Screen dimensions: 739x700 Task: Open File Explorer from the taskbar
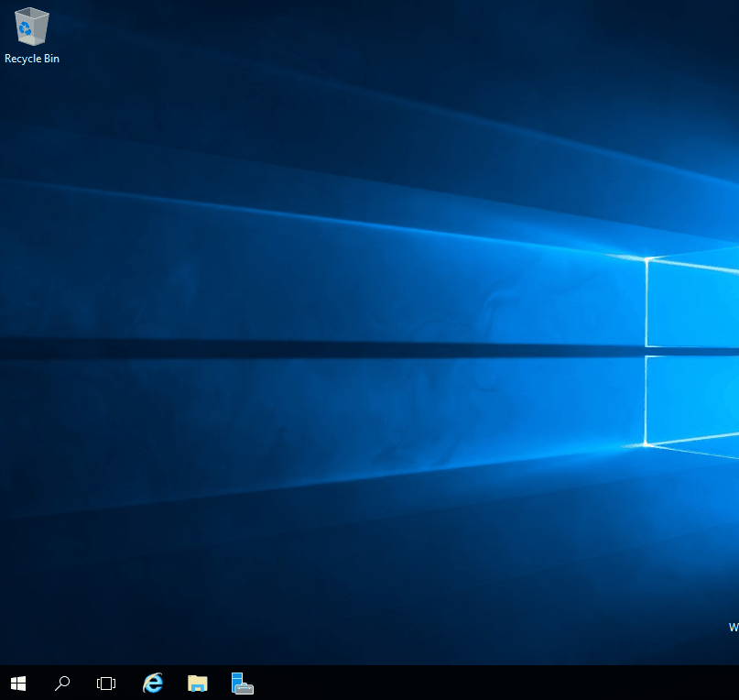click(x=197, y=683)
